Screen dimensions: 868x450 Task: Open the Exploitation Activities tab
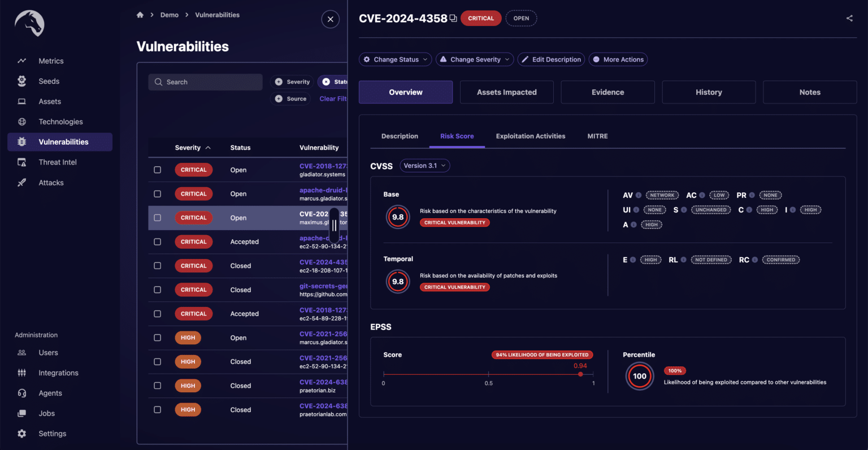tap(530, 136)
